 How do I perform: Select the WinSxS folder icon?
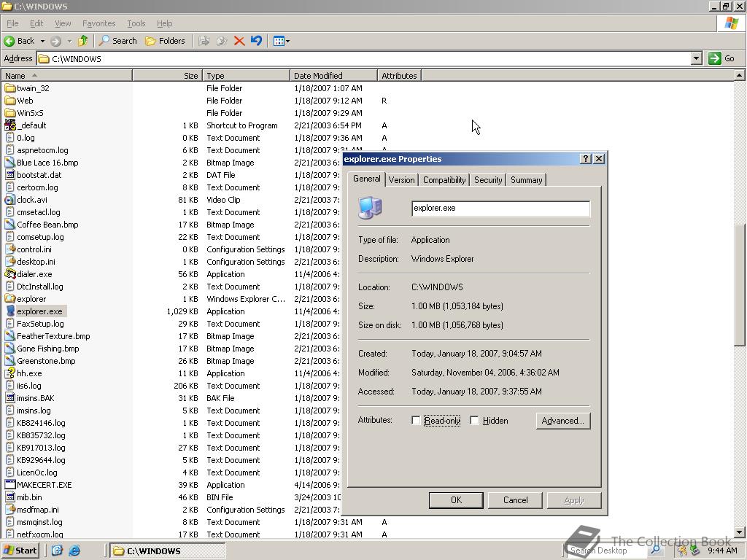10,113
